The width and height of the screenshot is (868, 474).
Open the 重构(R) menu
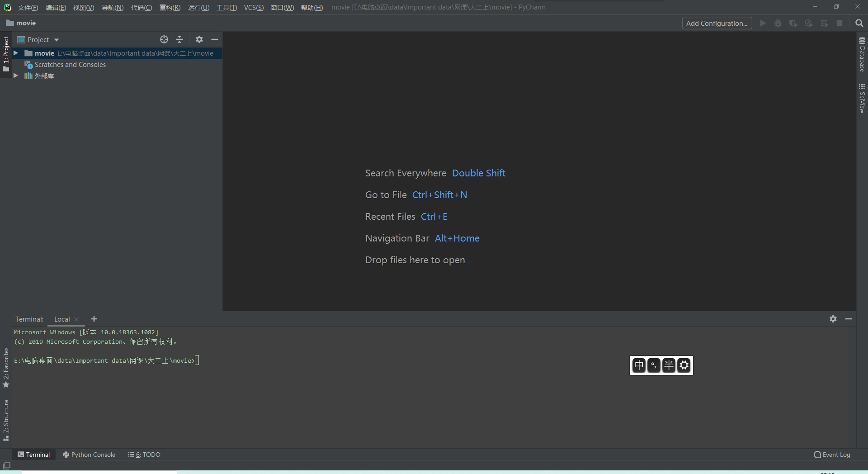coord(170,7)
